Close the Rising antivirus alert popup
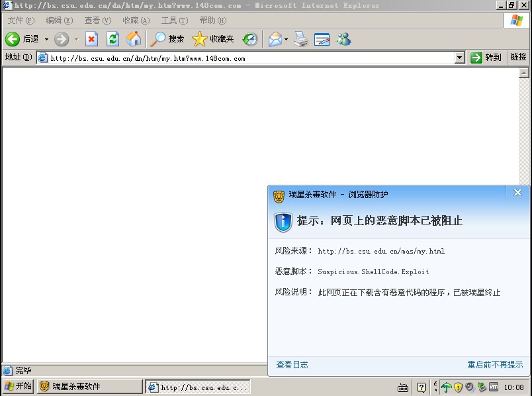Viewport: 532px width, 396px height. (517, 193)
